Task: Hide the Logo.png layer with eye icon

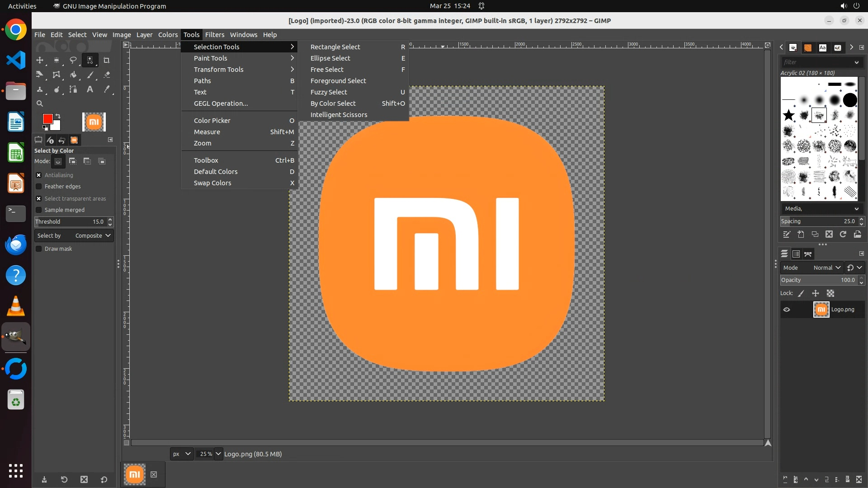Action: point(787,310)
